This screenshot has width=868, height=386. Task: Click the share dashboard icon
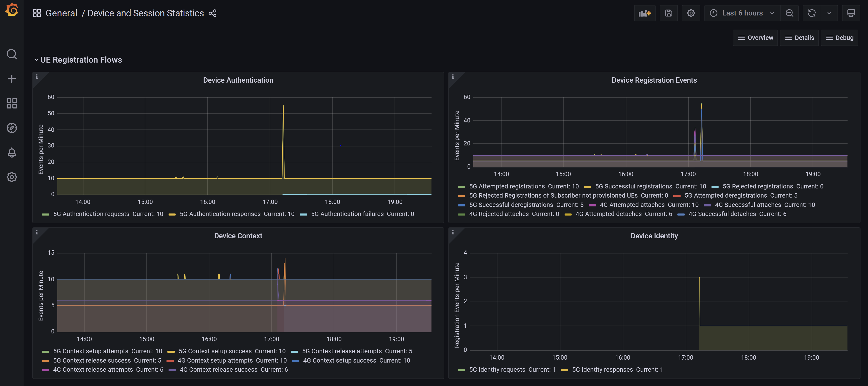coord(212,13)
